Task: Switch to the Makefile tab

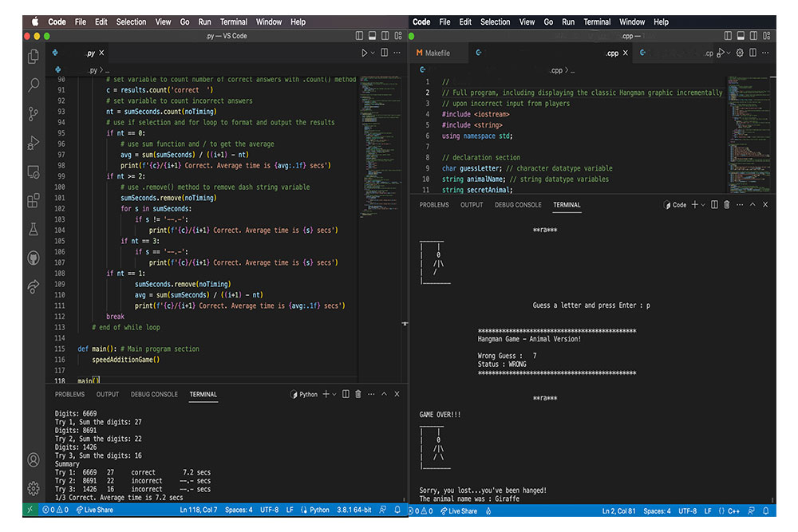Action: pos(437,53)
